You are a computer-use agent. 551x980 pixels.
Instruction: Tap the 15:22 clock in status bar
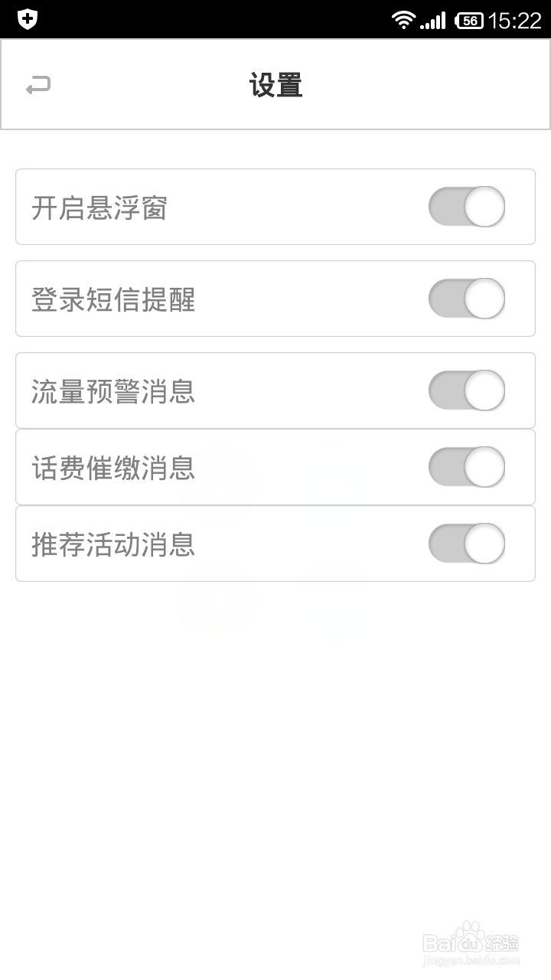[x=514, y=21]
